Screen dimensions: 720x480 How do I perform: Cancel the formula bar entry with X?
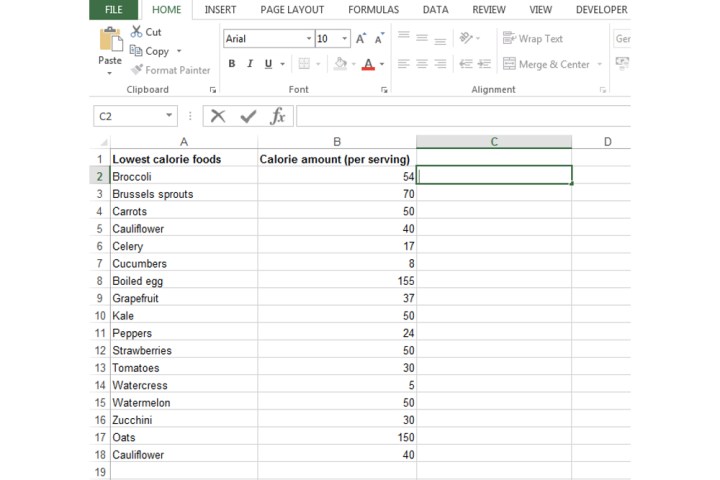[x=218, y=116]
